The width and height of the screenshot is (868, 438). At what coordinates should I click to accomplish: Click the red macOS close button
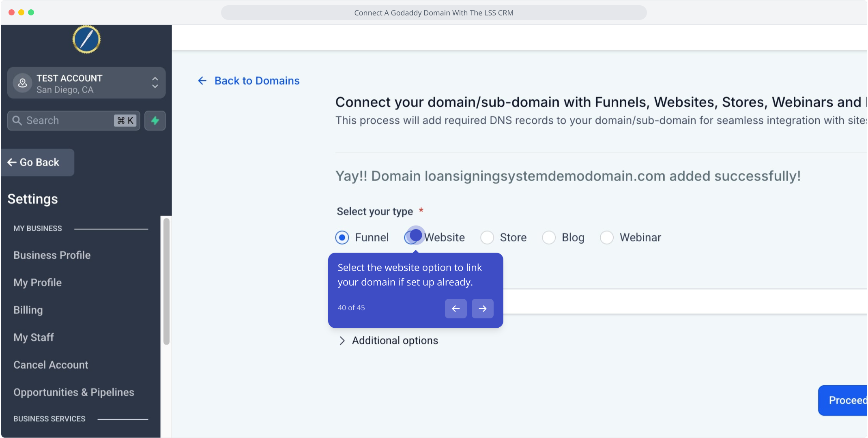coord(12,12)
